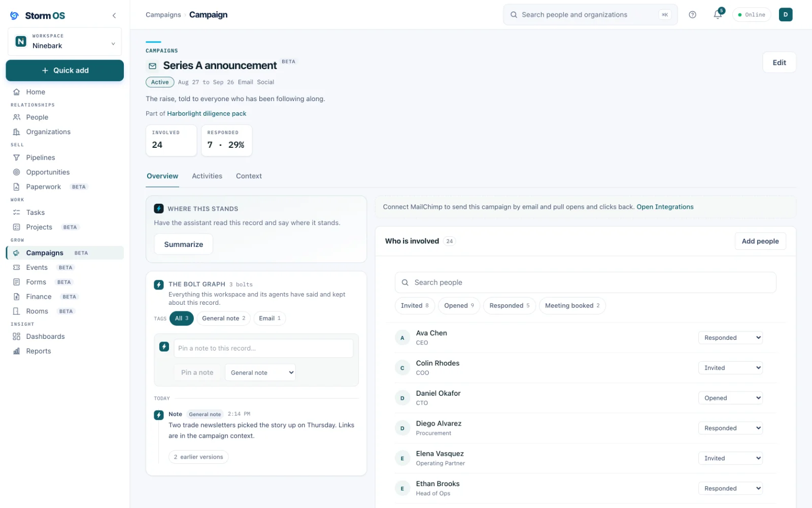
Task: Click the envelope icon beside Series A announcement
Action: [x=152, y=66]
